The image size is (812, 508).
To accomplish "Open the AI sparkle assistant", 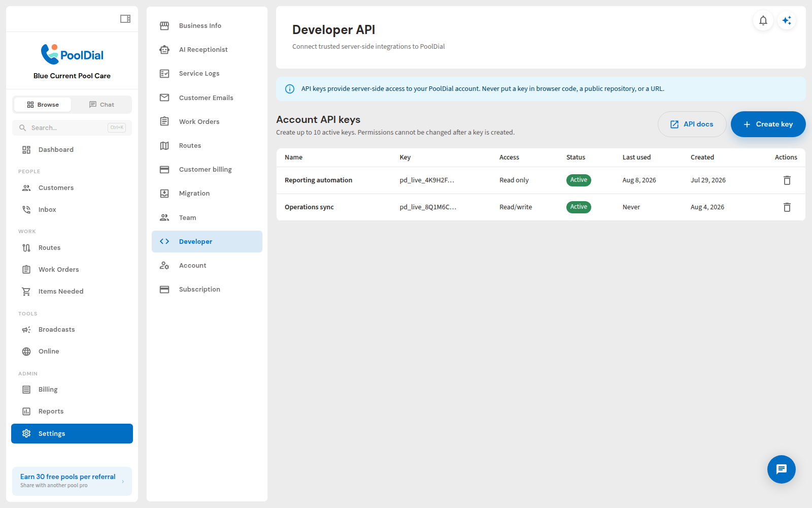I will coord(787,20).
